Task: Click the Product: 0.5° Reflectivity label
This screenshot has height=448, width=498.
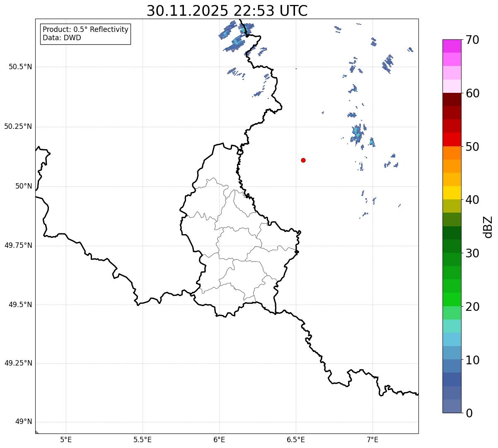Action: pos(86,30)
